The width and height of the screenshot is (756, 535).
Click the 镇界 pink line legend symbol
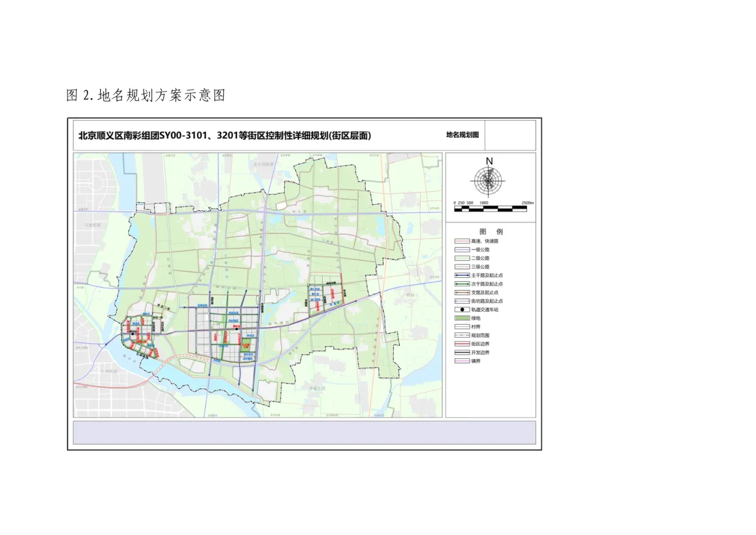462,361
